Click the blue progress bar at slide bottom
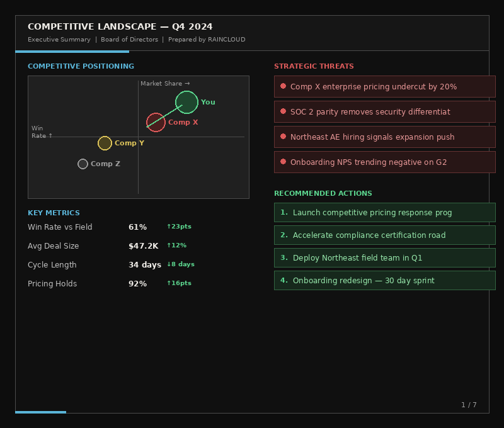 click(40, 412)
